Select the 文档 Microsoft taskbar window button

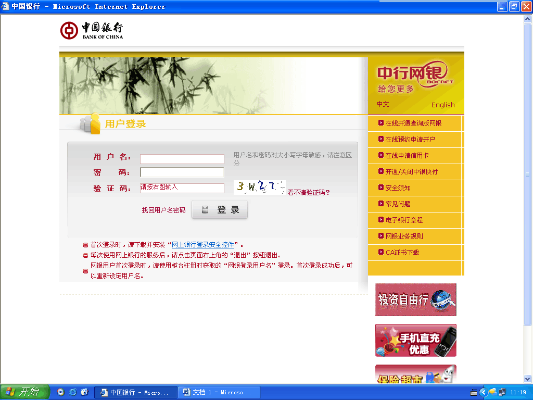coord(220,392)
